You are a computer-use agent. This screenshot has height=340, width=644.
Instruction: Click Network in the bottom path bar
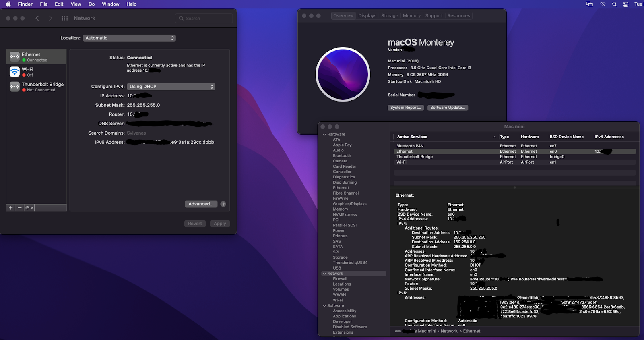click(x=449, y=331)
